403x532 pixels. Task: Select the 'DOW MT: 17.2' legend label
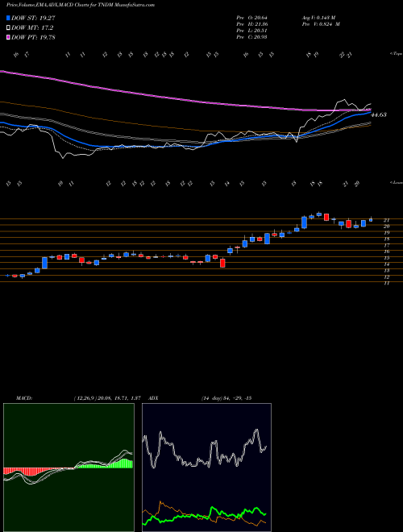click(32, 28)
